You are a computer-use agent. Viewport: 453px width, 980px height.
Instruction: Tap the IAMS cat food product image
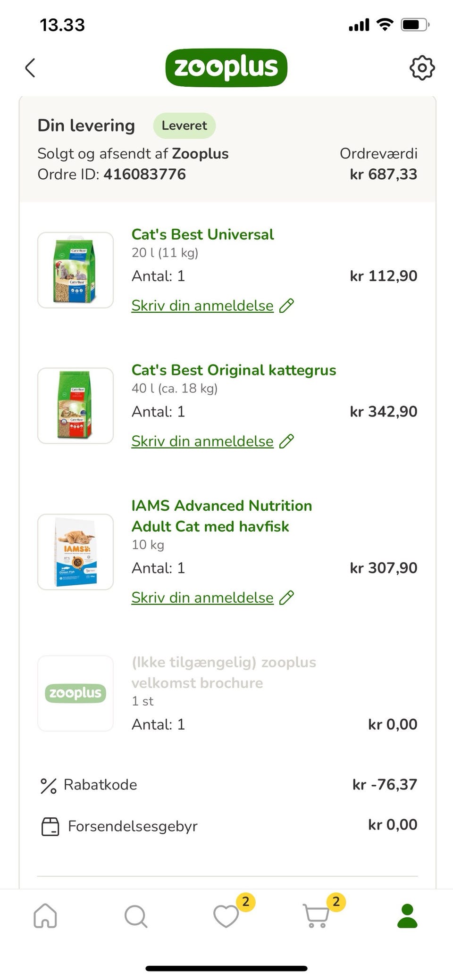coord(75,552)
